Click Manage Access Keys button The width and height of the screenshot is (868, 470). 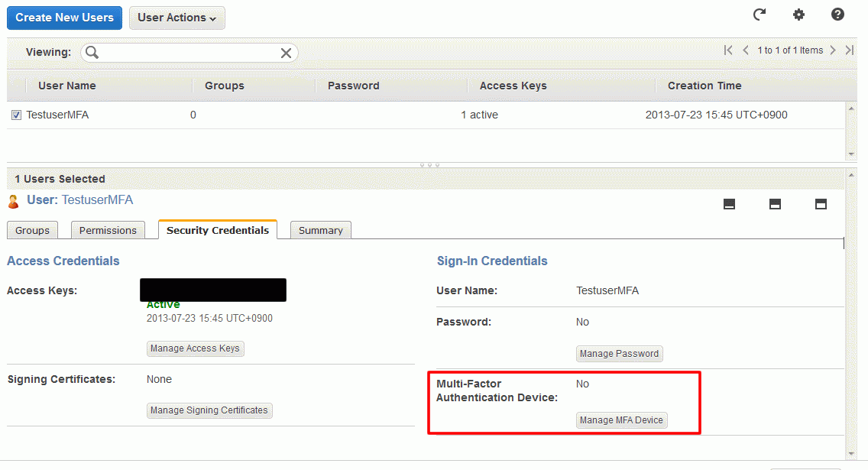point(195,348)
